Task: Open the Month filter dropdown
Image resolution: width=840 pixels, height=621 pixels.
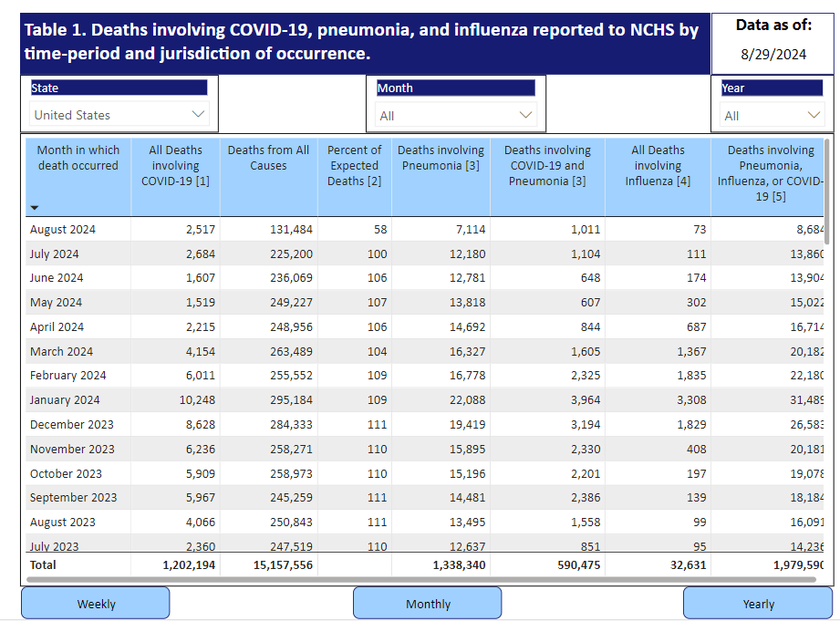Action: 455,116
